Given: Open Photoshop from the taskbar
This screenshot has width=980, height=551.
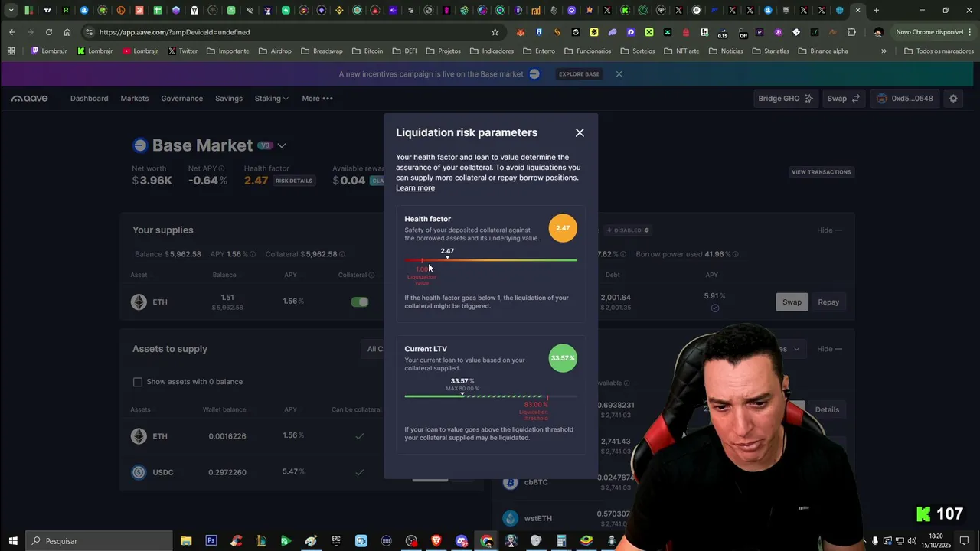Looking at the screenshot, I should point(211,541).
